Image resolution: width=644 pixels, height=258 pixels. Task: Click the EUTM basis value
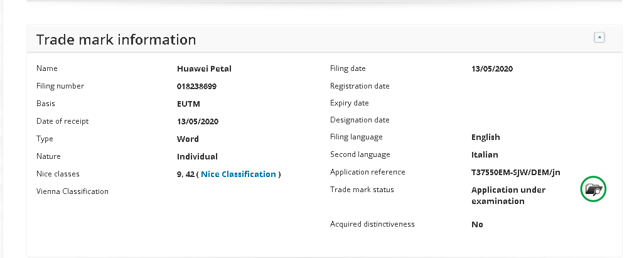click(x=188, y=104)
